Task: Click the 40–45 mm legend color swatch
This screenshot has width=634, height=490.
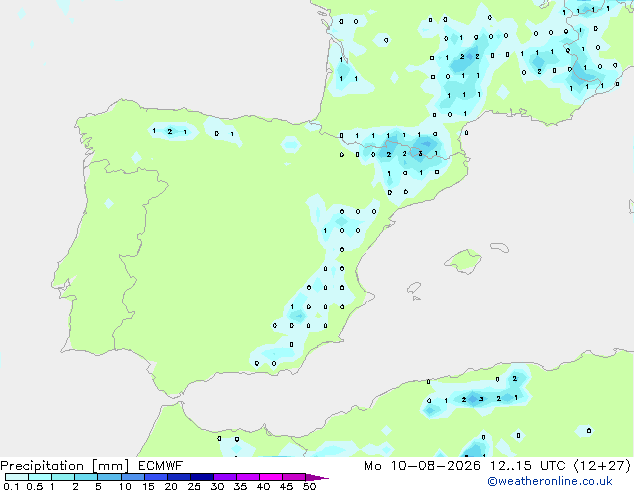Action: click(271, 477)
